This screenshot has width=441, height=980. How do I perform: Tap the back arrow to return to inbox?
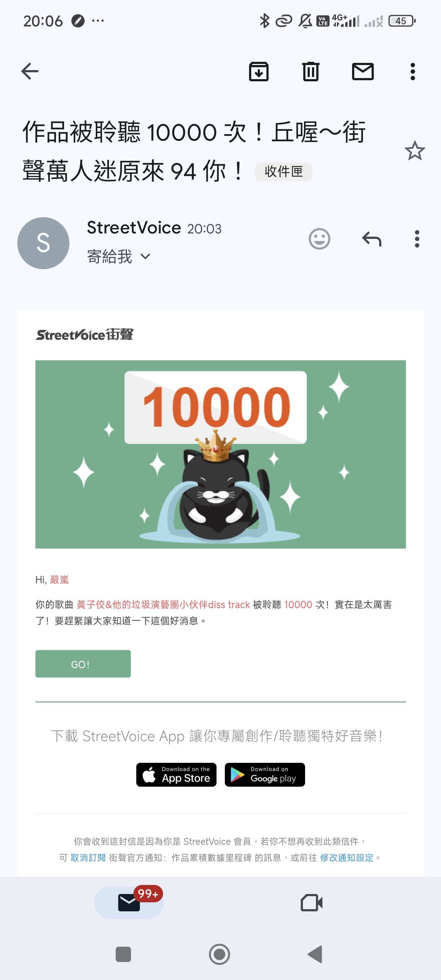[30, 72]
